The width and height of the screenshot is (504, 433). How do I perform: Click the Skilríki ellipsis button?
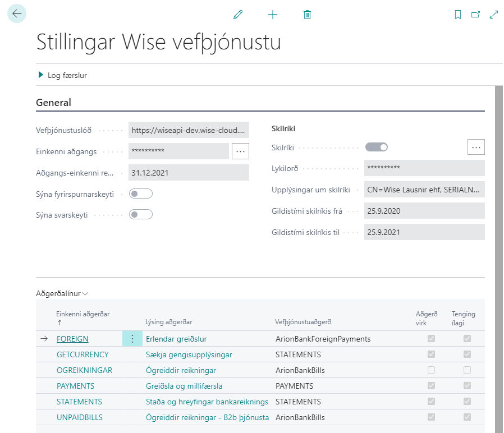click(476, 147)
